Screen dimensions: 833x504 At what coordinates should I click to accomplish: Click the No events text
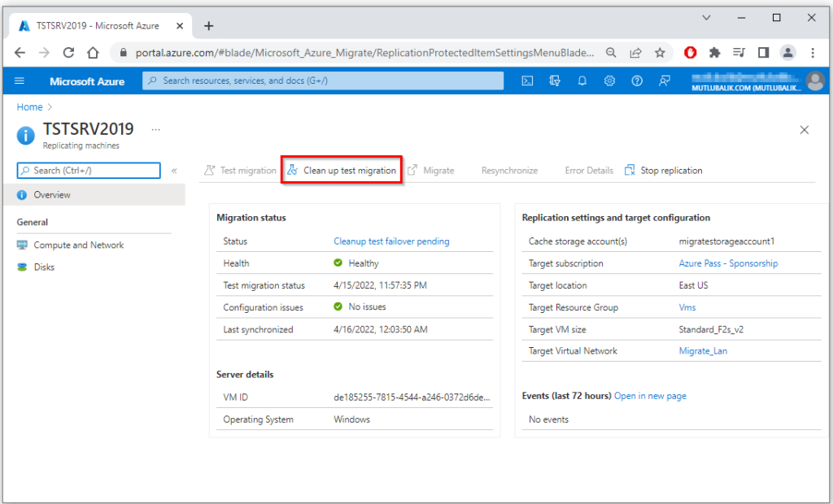[549, 419]
